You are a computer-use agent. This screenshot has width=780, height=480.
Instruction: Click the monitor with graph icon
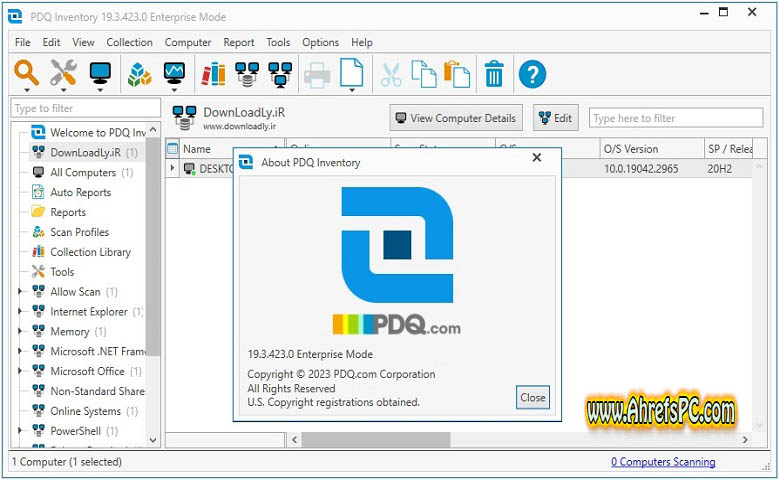[x=174, y=73]
